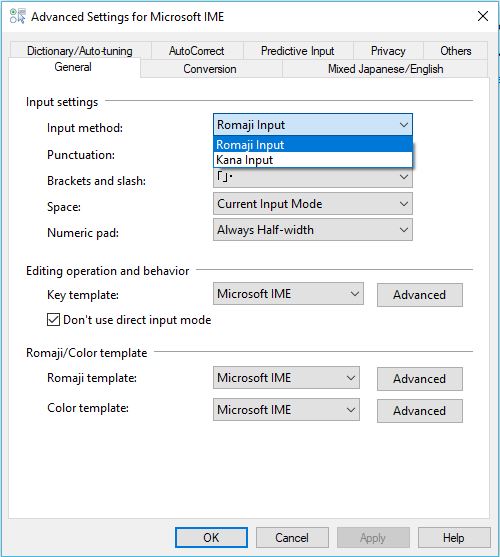Screen dimensions: 500x557
Task: Select the General tab
Action: [x=73, y=67]
